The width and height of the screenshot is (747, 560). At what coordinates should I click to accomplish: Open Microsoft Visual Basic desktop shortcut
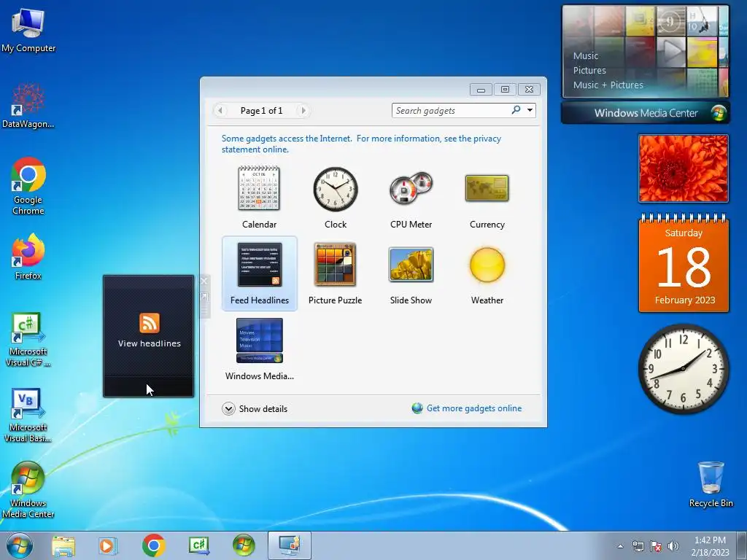pos(28,416)
